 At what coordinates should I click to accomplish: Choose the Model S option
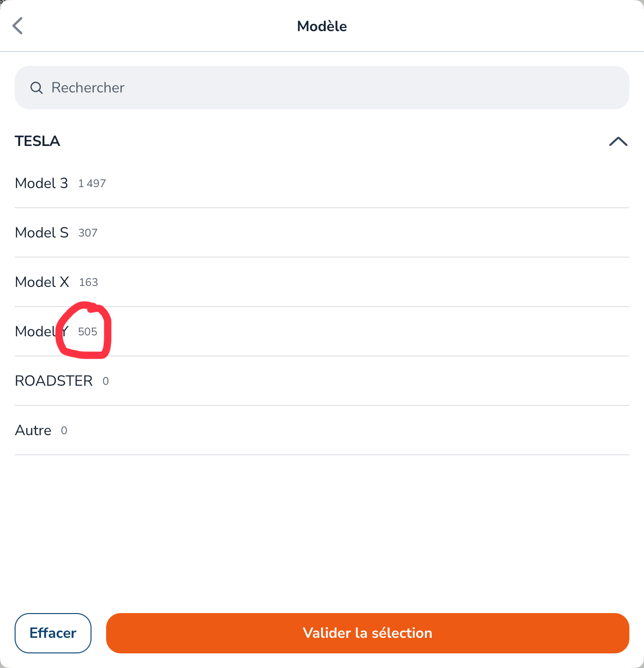coord(322,233)
